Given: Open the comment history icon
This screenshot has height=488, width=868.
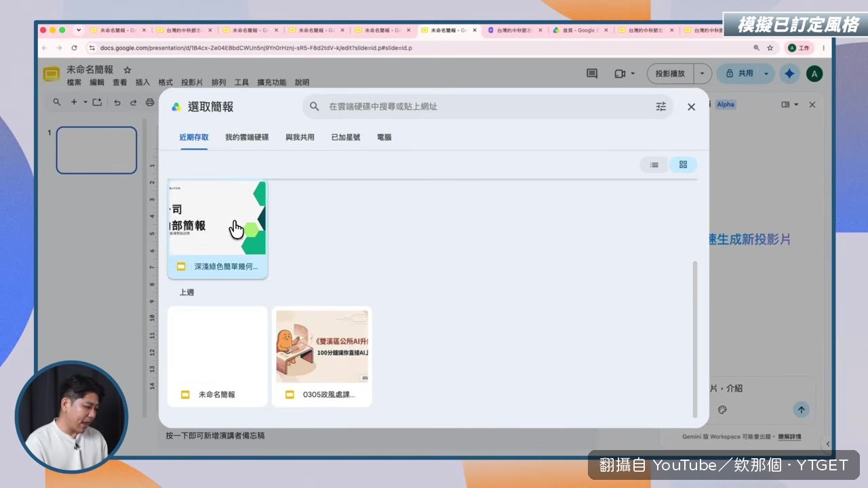Looking at the screenshot, I should pyautogui.click(x=592, y=73).
